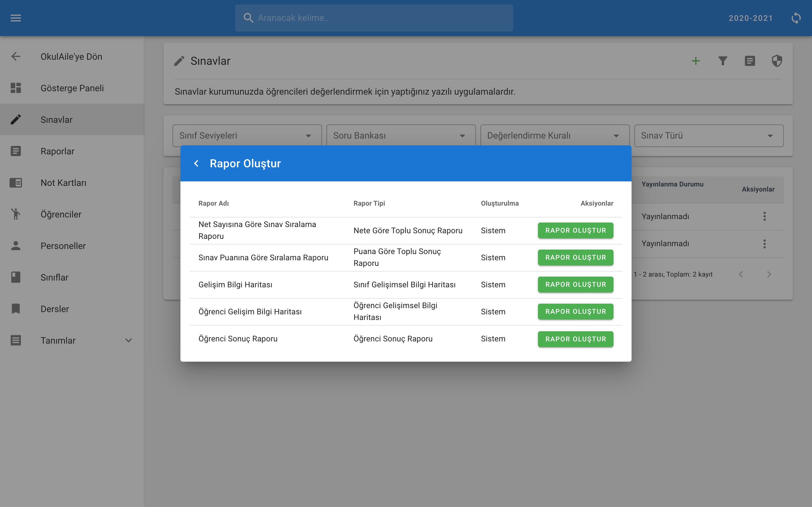
Task: Click the sync refresh icon
Action: 796,18
